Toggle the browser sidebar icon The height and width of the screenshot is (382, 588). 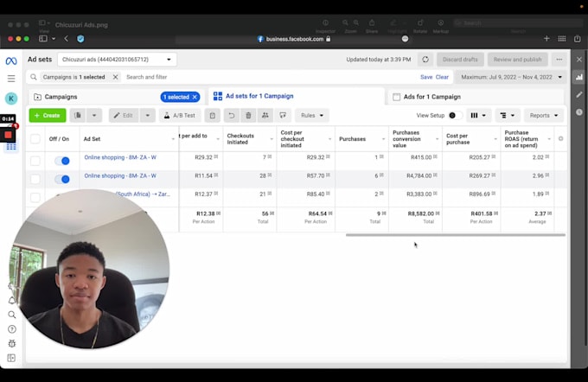[43, 39]
